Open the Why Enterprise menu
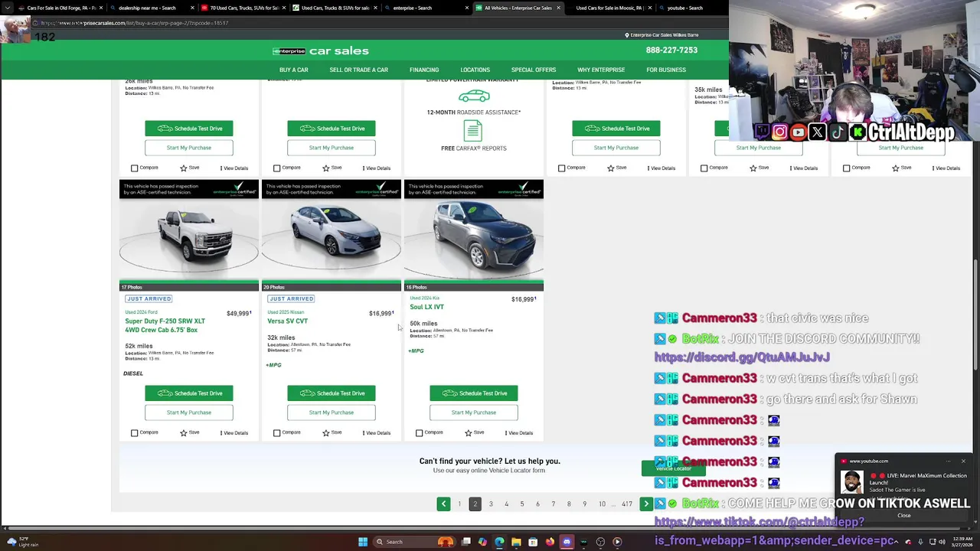The width and height of the screenshot is (980, 551). pos(601,70)
